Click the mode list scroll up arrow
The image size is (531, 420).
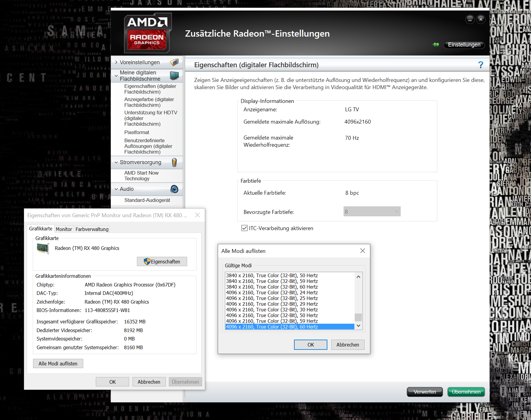pyautogui.click(x=358, y=277)
